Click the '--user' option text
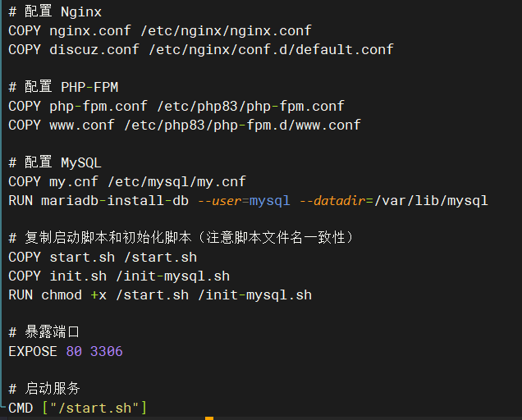 [x=219, y=201]
